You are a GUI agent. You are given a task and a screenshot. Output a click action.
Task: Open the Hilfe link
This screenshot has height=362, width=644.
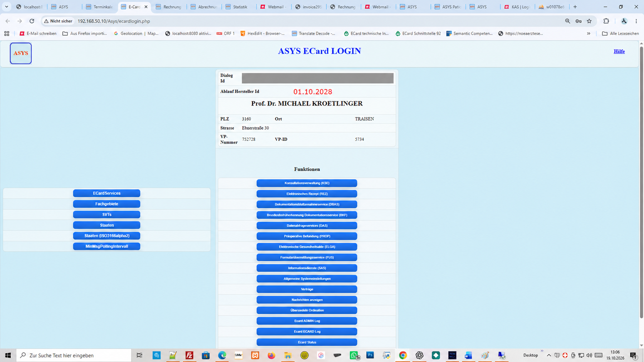point(619,51)
